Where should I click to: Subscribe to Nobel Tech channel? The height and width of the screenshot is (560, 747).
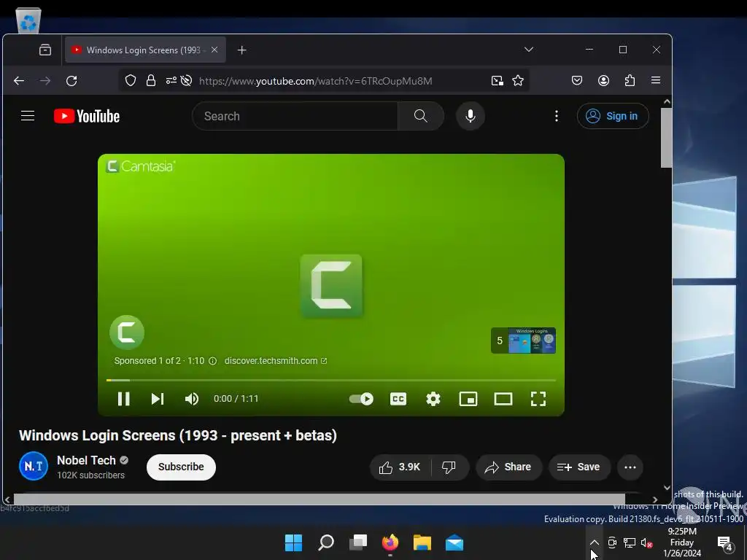tap(181, 467)
